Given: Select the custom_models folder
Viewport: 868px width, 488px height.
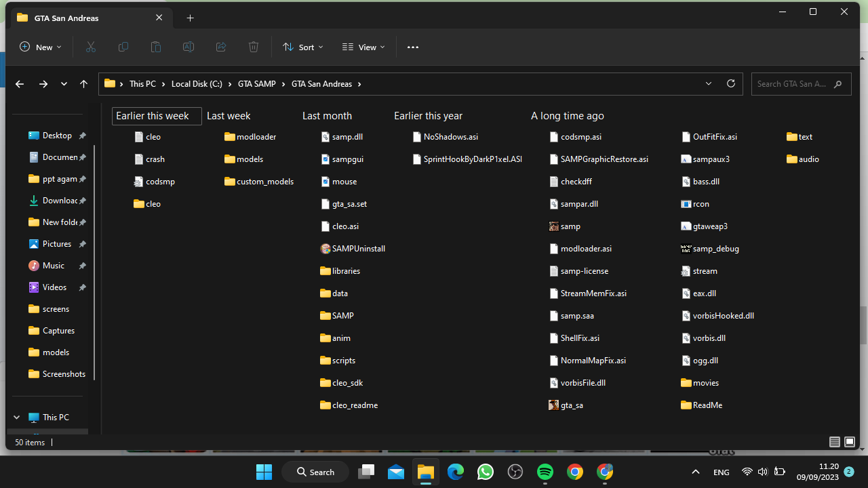Looking at the screenshot, I should (259, 182).
